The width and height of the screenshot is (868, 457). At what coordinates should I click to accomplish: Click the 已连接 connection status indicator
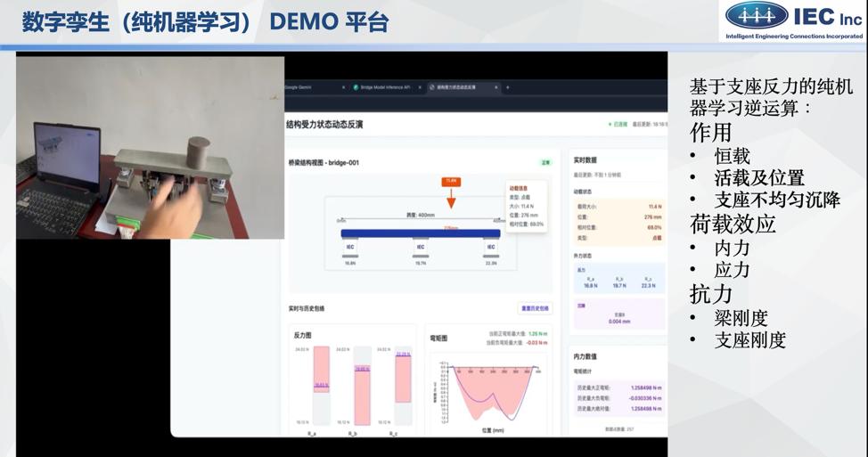point(618,125)
